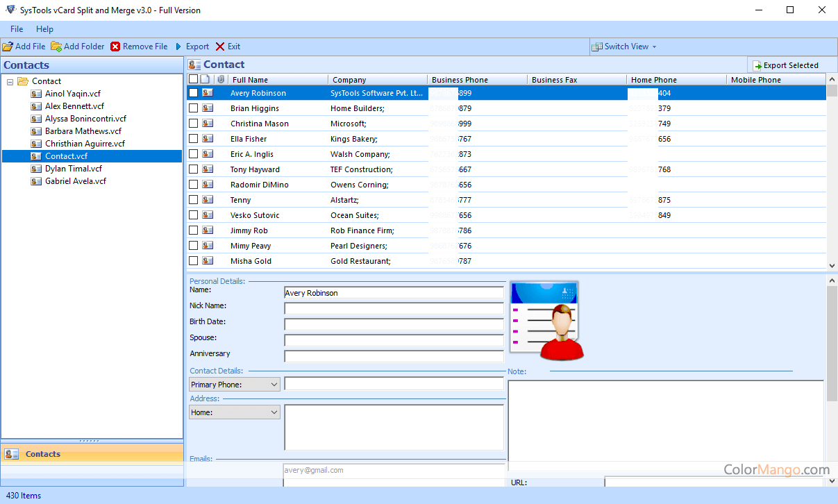Click the Switch View grid icon
838x504 pixels.
click(598, 47)
